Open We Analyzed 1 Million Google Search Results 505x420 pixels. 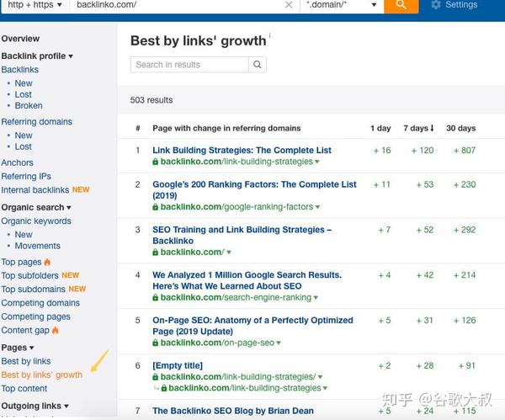click(x=247, y=280)
